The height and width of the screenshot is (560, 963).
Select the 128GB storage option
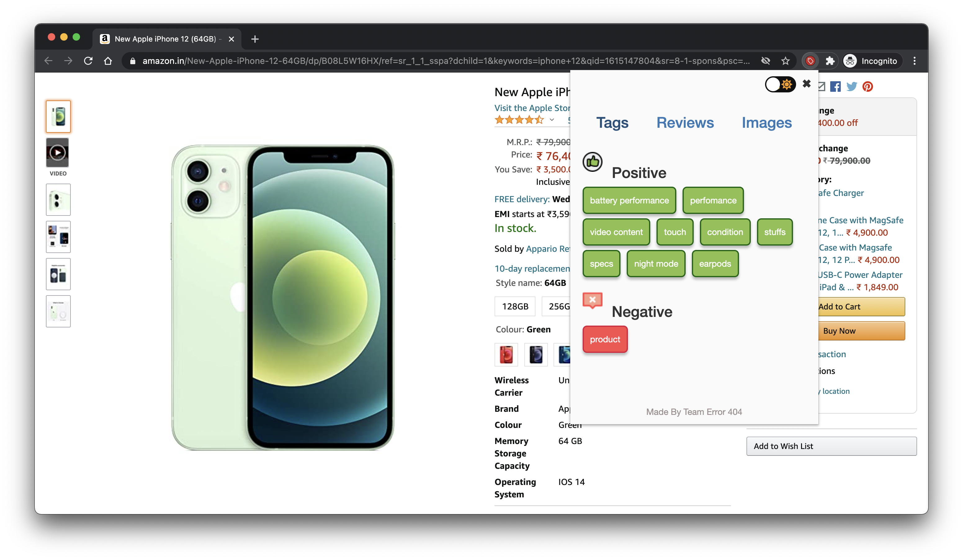point(515,306)
